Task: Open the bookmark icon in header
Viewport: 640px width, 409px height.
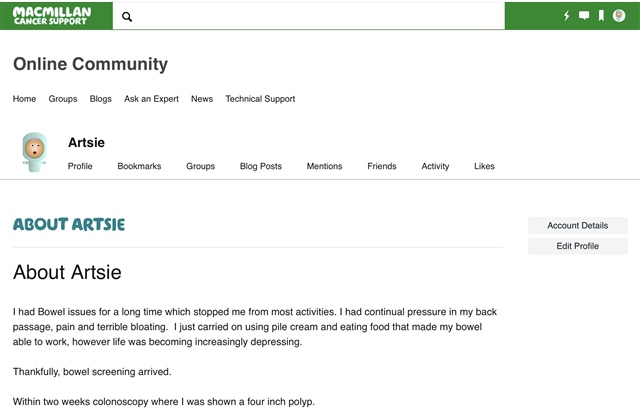Action: click(601, 16)
